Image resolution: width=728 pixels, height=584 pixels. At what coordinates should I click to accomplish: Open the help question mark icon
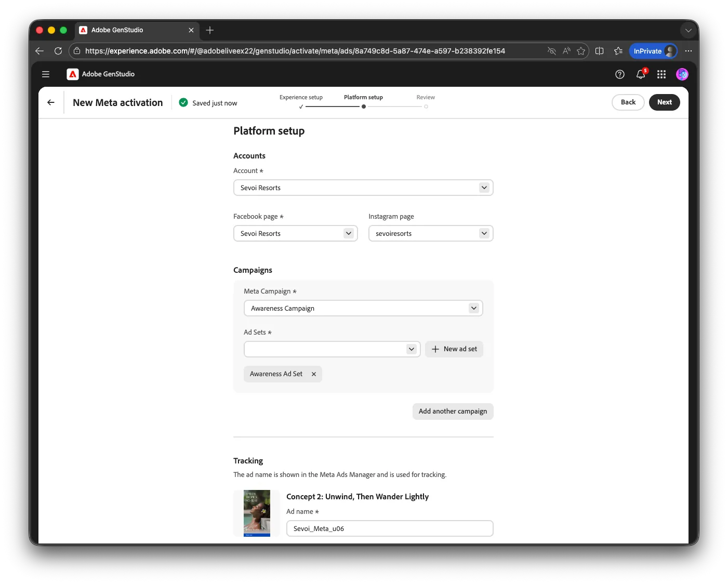point(620,74)
